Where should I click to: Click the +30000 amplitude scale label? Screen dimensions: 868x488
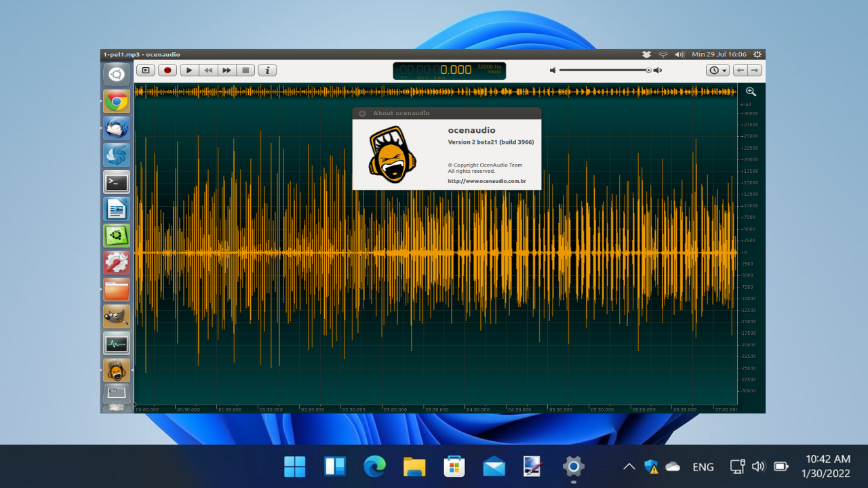(x=749, y=113)
